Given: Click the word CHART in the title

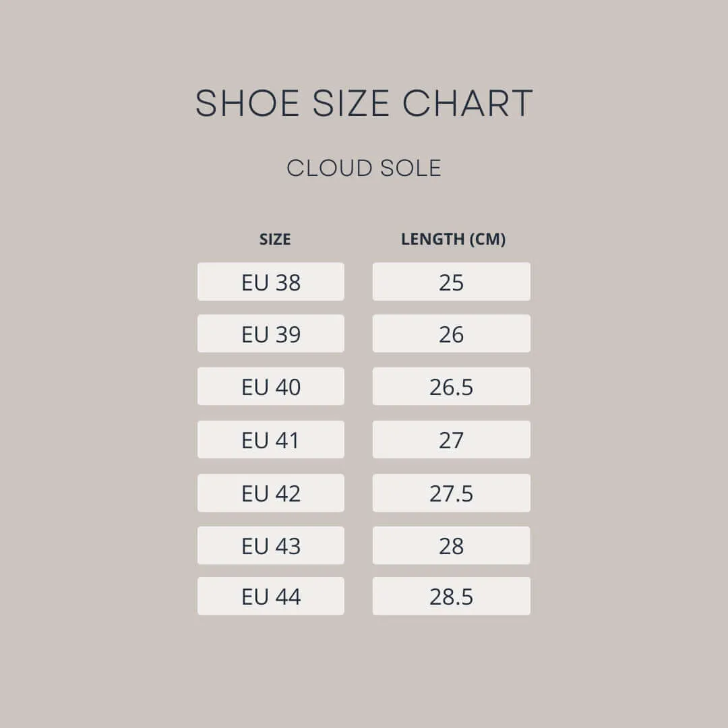Looking at the screenshot, I should click(x=468, y=104).
